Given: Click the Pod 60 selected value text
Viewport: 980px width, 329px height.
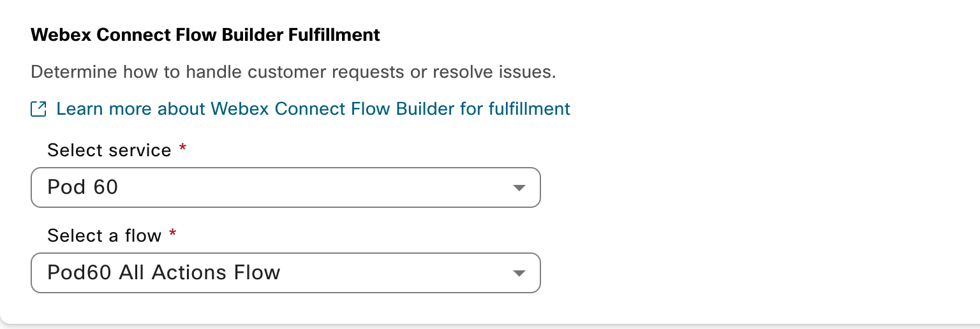Looking at the screenshot, I should 83,187.
